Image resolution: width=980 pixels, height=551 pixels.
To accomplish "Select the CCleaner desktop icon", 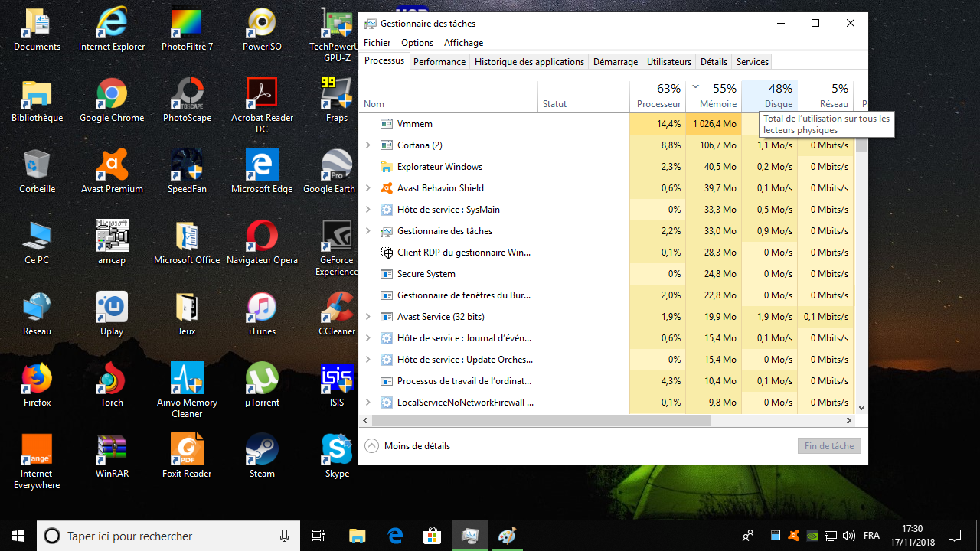I will 337,315.
